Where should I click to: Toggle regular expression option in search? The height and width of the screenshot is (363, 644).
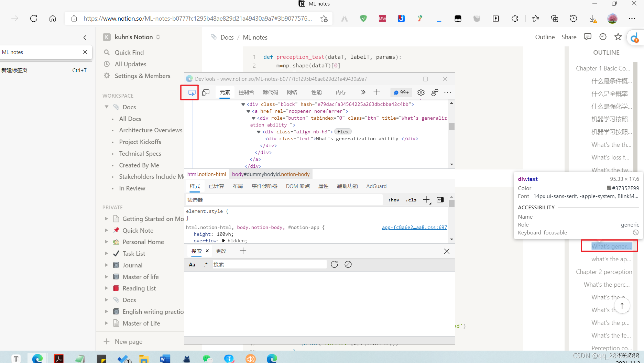click(x=206, y=265)
